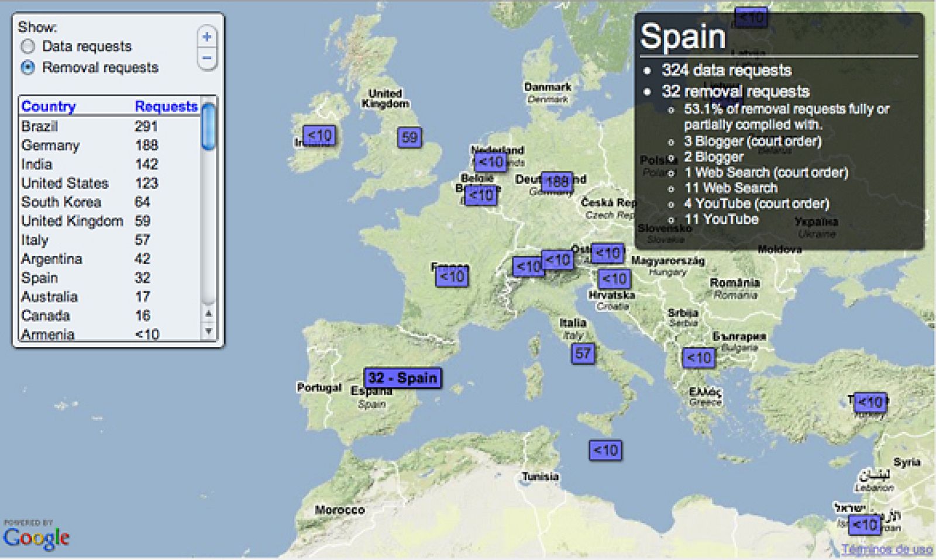
Task: Select the Data requests radio button
Action: pyautogui.click(x=27, y=46)
